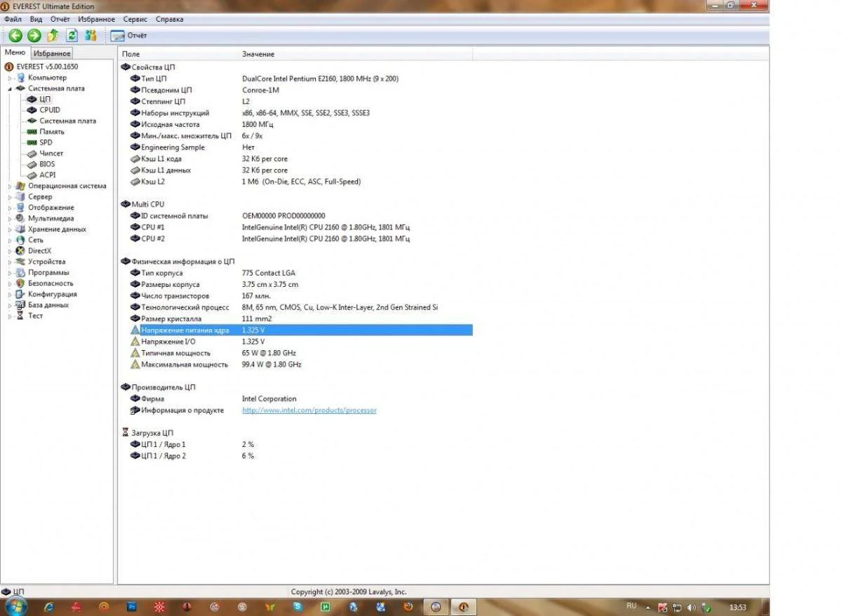The image size is (842, 616).
Task: Select the highlighted Напряжение питания ядра row
Action: (x=300, y=330)
